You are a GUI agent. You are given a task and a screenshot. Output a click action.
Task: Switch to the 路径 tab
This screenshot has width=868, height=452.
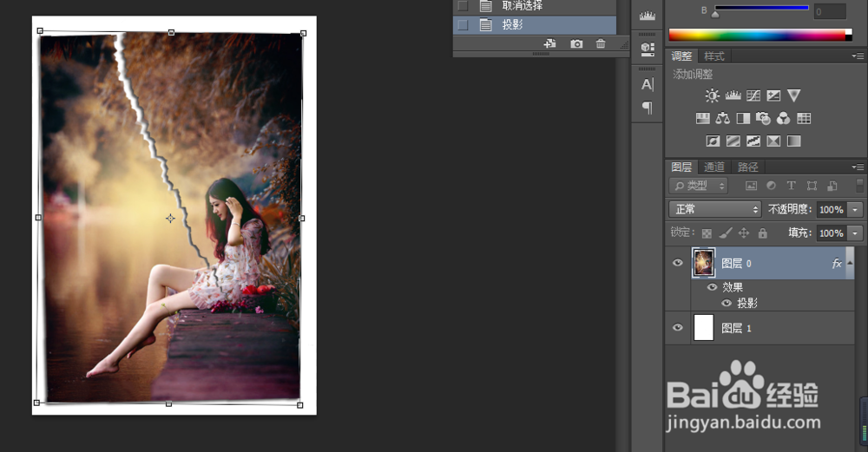click(x=747, y=167)
